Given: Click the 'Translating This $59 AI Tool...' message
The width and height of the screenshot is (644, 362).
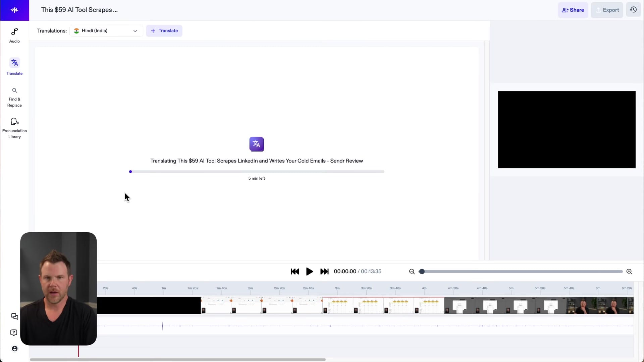Looking at the screenshot, I should tap(257, 161).
